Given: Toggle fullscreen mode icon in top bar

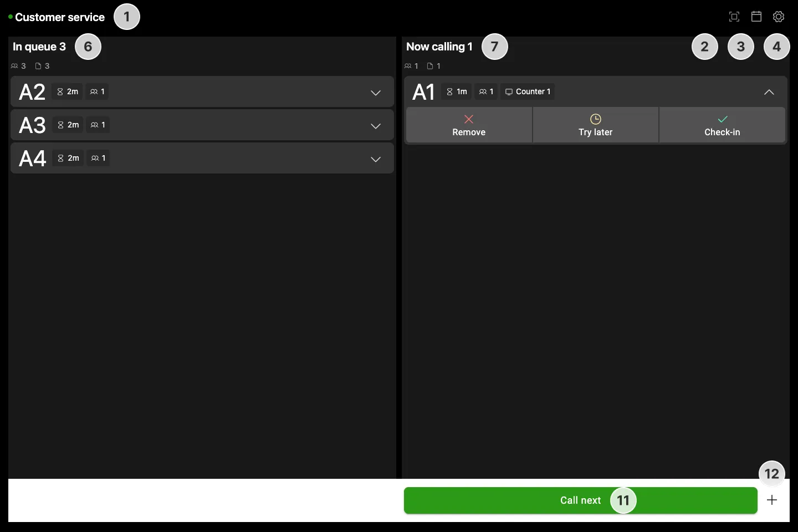Looking at the screenshot, I should (x=734, y=17).
